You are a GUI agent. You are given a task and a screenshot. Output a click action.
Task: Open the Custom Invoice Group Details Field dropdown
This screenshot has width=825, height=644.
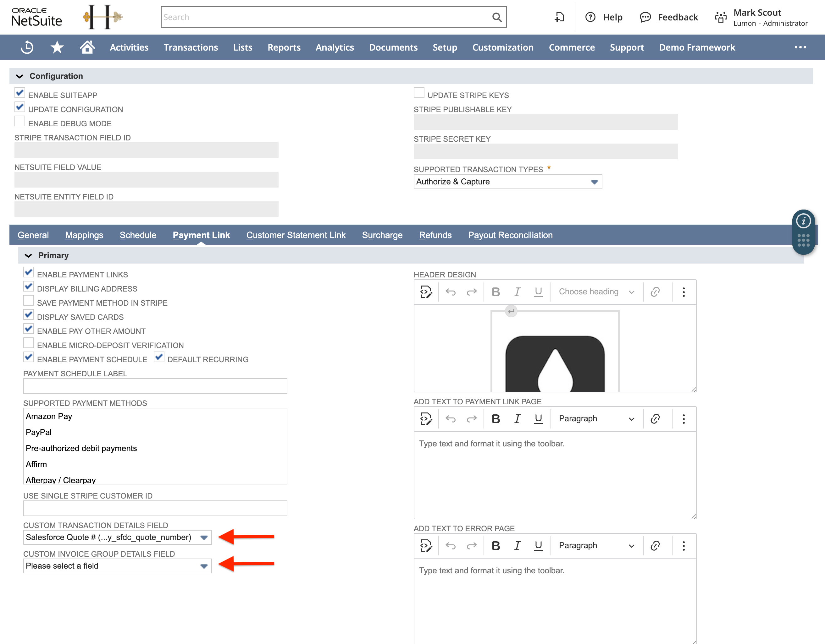[x=204, y=566]
